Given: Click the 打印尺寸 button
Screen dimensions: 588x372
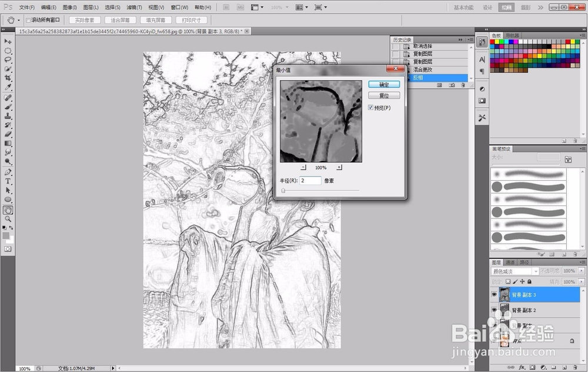Looking at the screenshot, I should point(191,20).
